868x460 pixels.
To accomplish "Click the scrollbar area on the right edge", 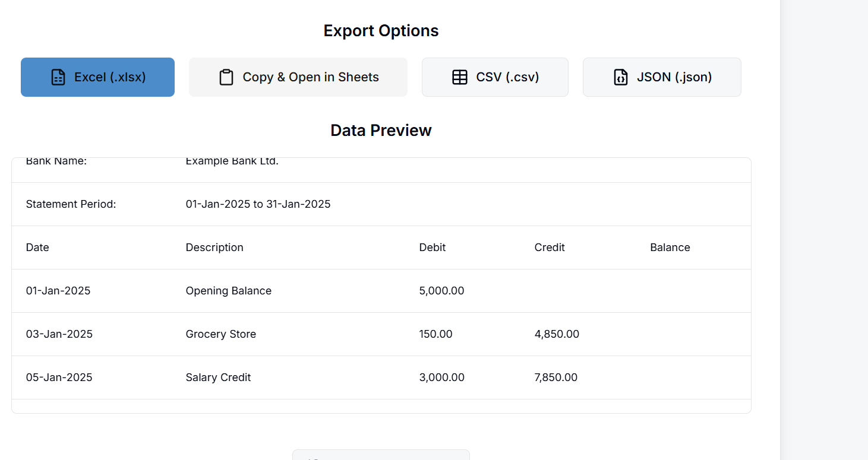I will click(x=824, y=230).
